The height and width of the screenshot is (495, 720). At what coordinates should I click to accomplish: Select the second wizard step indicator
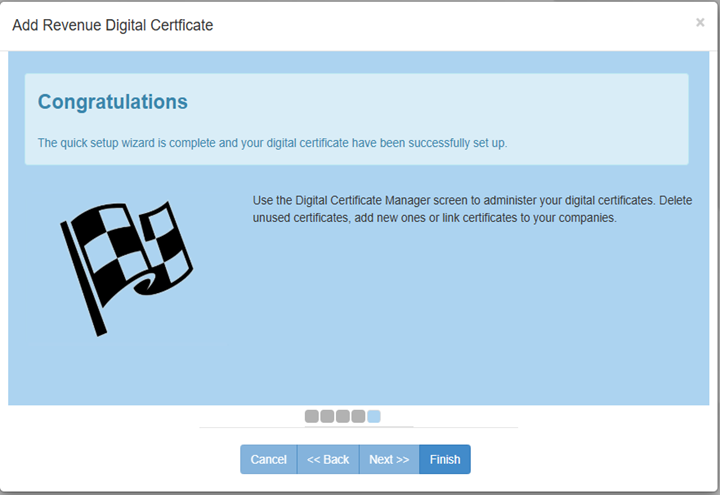click(x=327, y=416)
